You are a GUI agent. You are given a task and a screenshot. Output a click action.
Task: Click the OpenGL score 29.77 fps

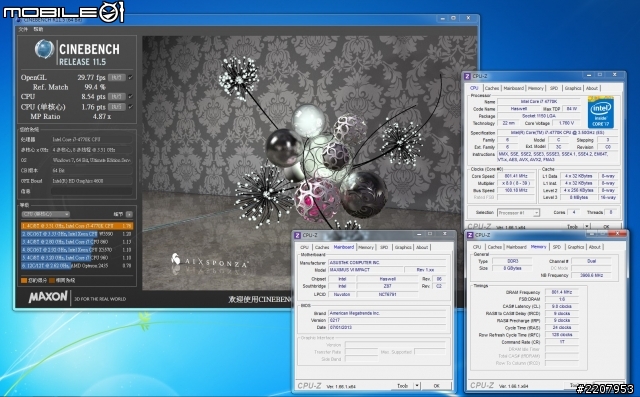pyautogui.click(x=91, y=77)
